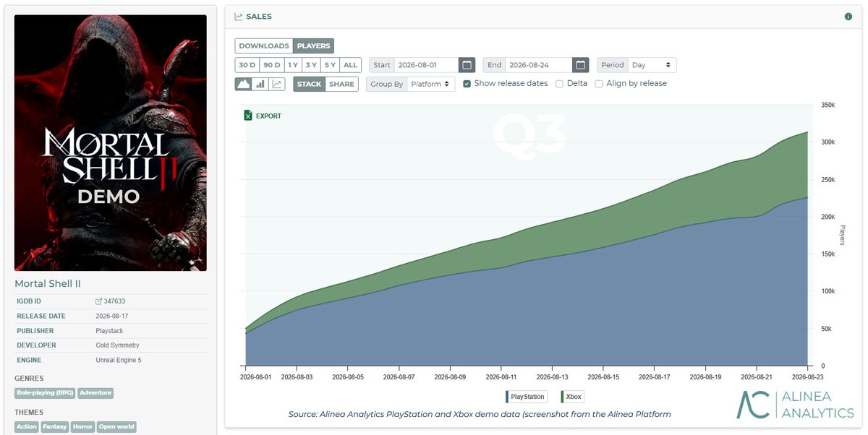
Task: Enable the Delta checkbox
Action: (x=559, y=84)
